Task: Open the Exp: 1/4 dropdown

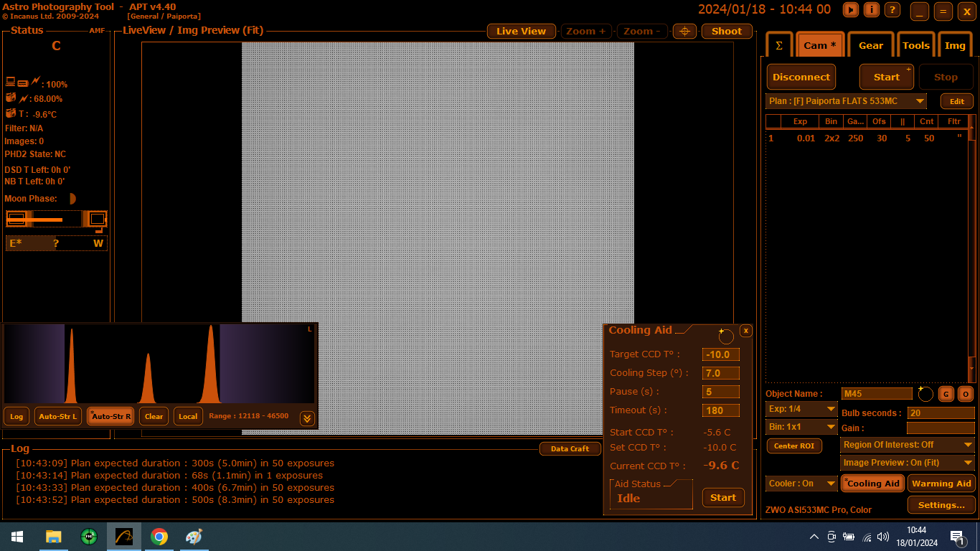Action: click(801, 409)
